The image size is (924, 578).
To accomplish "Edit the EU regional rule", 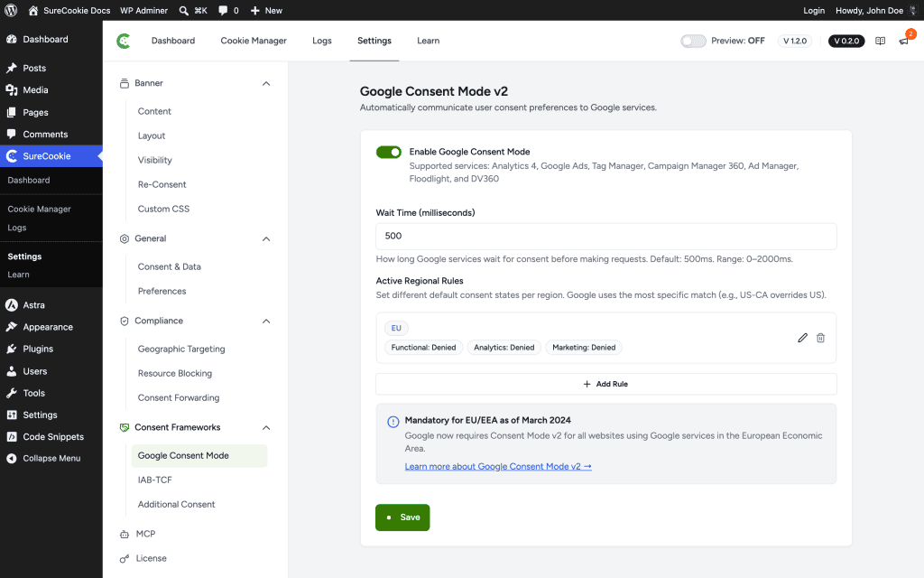I will (x=802, y=338).
